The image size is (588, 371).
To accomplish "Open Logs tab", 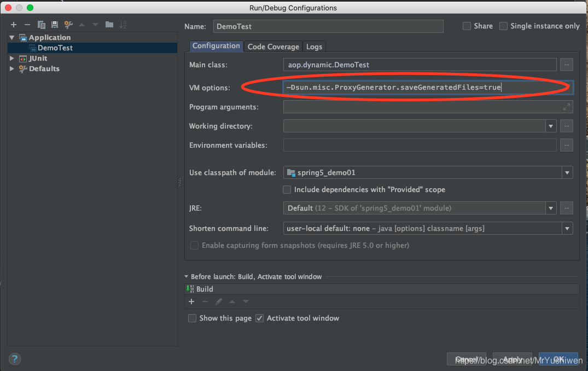I will point(315,47).
